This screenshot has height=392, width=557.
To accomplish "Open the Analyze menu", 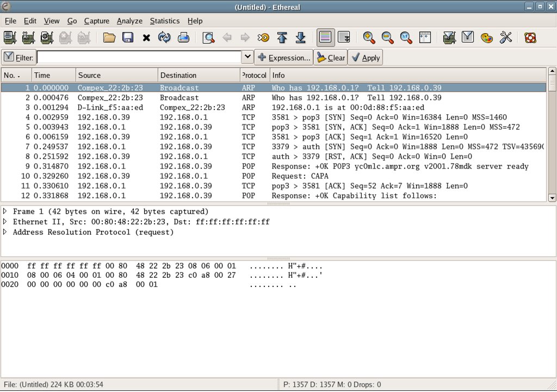I will pos(129,21).
